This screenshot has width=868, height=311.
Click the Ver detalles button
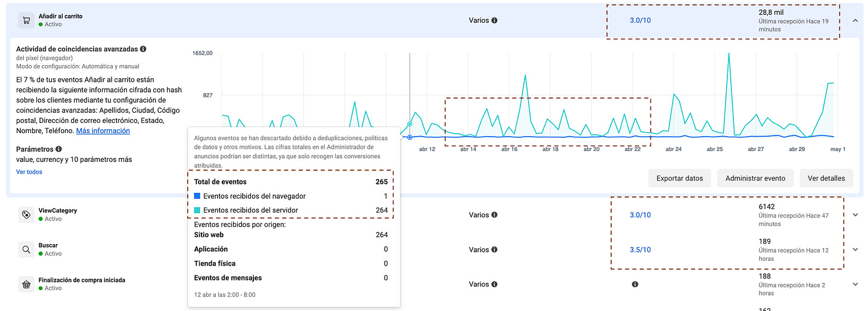pos(826,178)
